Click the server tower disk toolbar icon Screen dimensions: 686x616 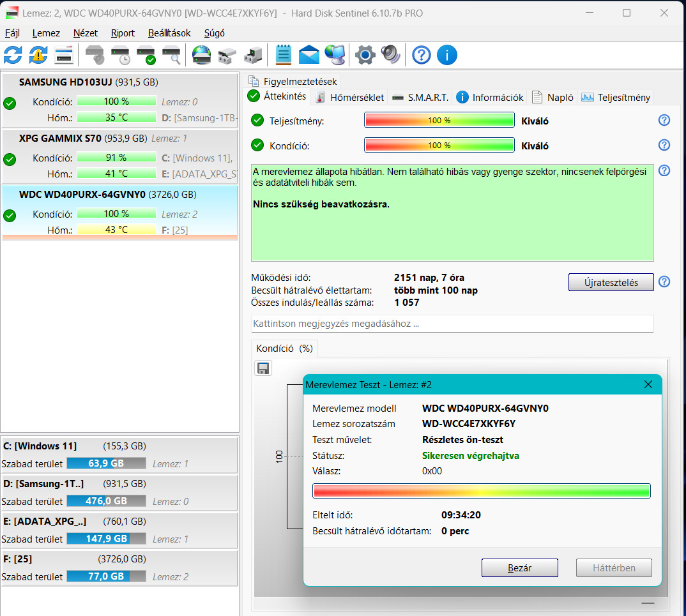coord(253,56)
